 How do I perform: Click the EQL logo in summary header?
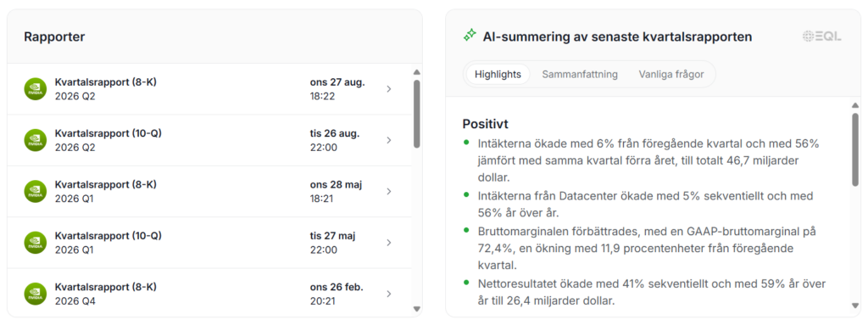(x=822, y=36)
